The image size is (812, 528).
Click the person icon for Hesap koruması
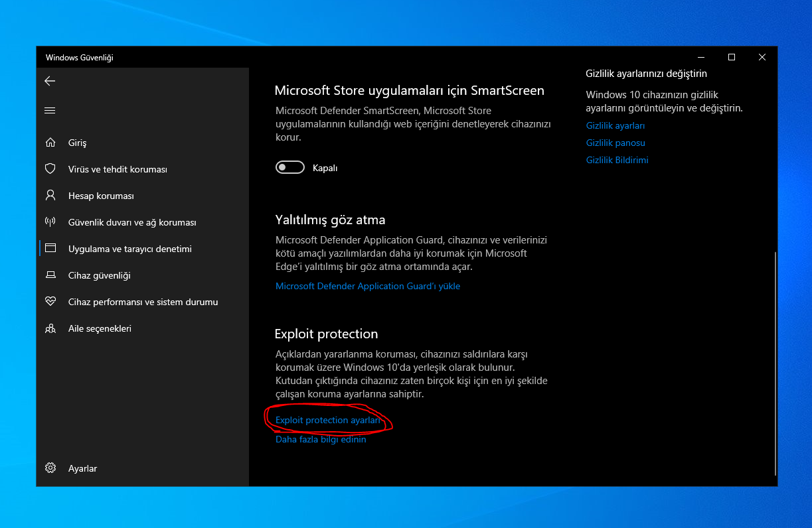[50, 196]
